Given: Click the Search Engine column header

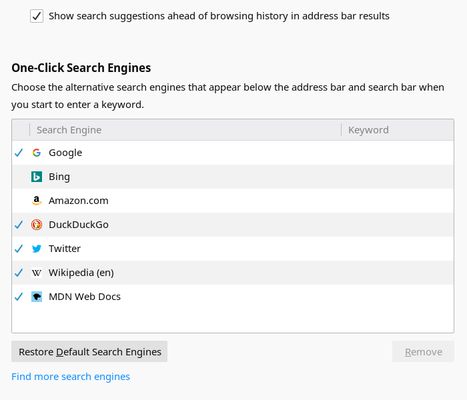Looking at the screenshot, I should [x=185, y=130].
